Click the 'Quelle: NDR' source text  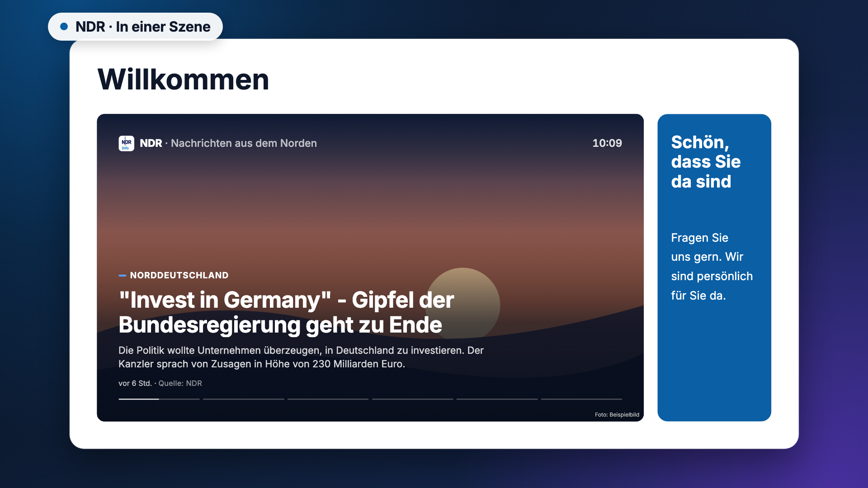tap(180, 383)
